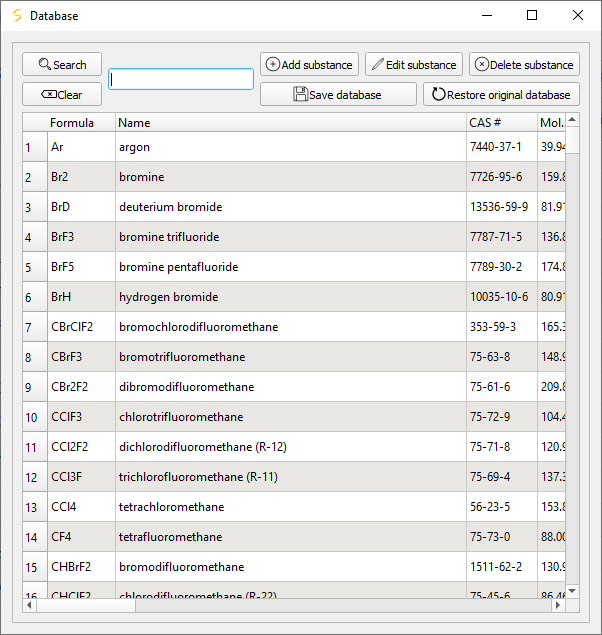Maximize the Database window

[532, 15]
